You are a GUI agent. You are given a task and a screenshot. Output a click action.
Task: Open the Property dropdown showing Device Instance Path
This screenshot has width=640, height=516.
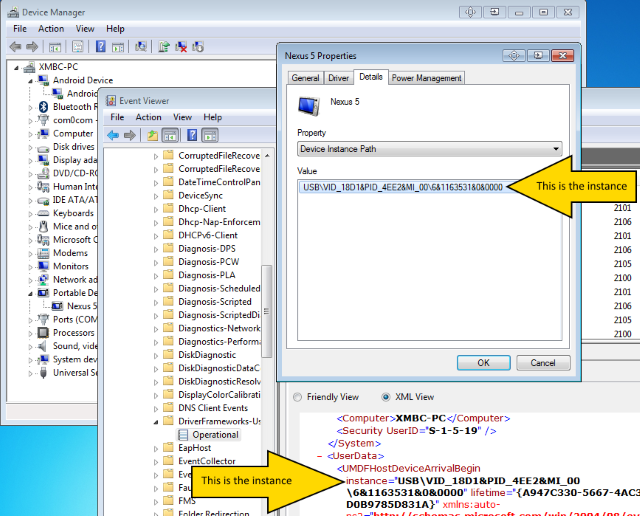pos(429,149)
